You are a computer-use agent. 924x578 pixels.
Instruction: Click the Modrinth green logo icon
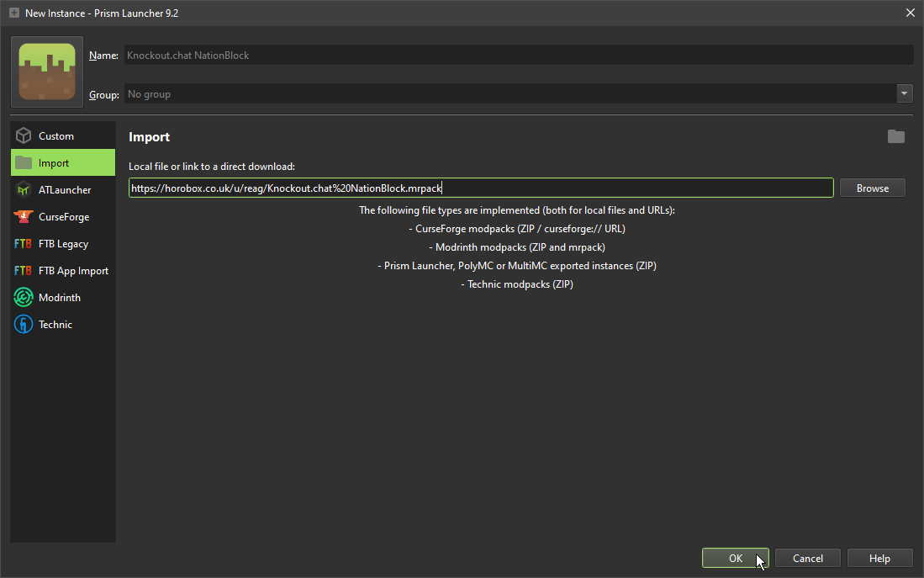(x=24, y=297)
